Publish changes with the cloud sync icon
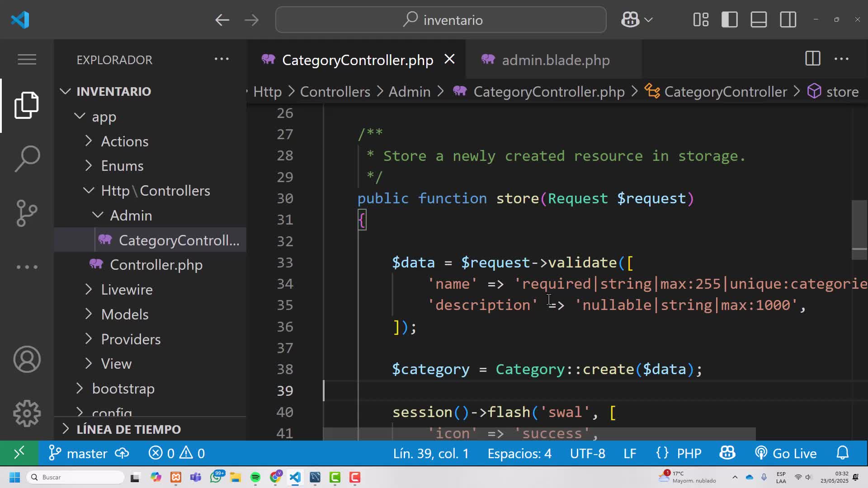Image resolution: width=868 pixels, height=488 pixels. point(122,453)
